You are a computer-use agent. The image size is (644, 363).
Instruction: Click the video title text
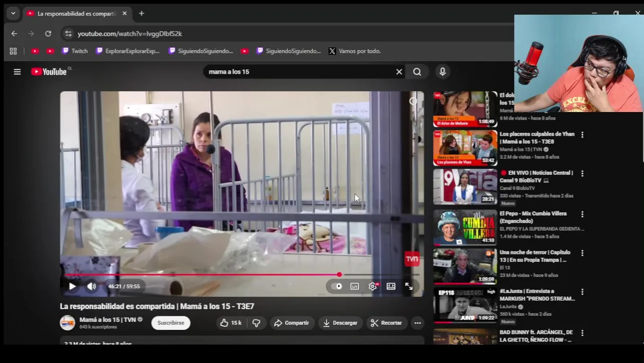[x=157, y=306]
